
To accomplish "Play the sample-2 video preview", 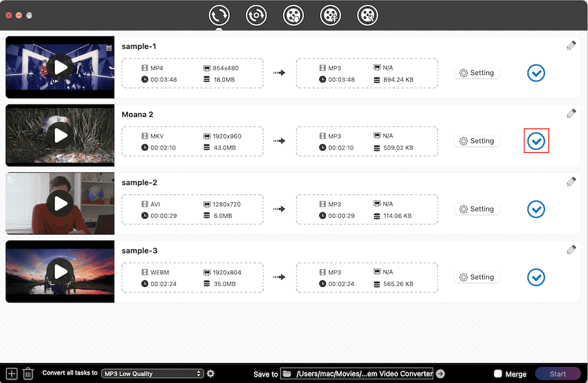I will (x=60, y=203).
